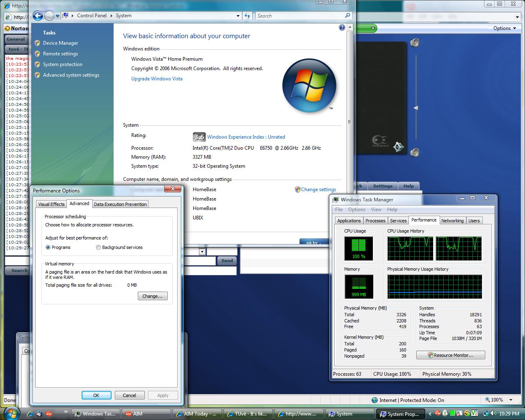The image size is (525, 420).
Task: Click the search magnifier in Control Panel
Action: click(x=347, y=16)
